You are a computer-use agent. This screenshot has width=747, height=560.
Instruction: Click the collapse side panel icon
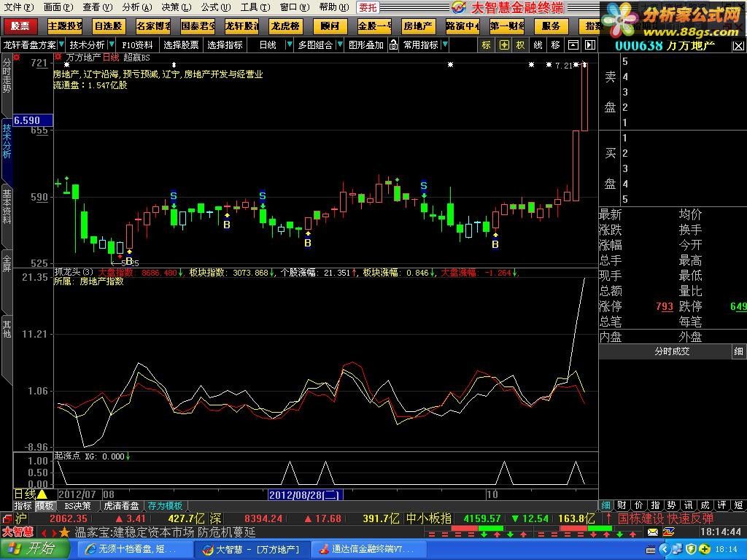[x=590, y=44]
